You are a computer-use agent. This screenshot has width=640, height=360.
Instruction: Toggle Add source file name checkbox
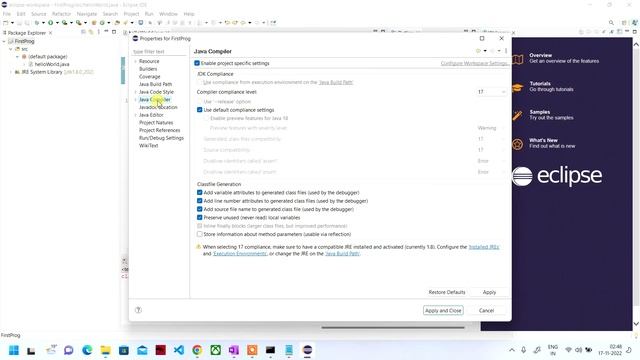point(200,209)
